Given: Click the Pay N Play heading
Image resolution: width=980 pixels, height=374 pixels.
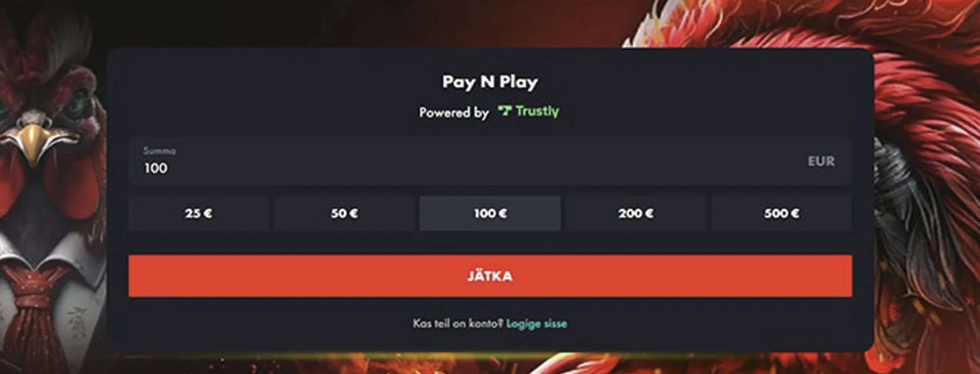Looking at the screenshot, I should [x=490, y=82].
